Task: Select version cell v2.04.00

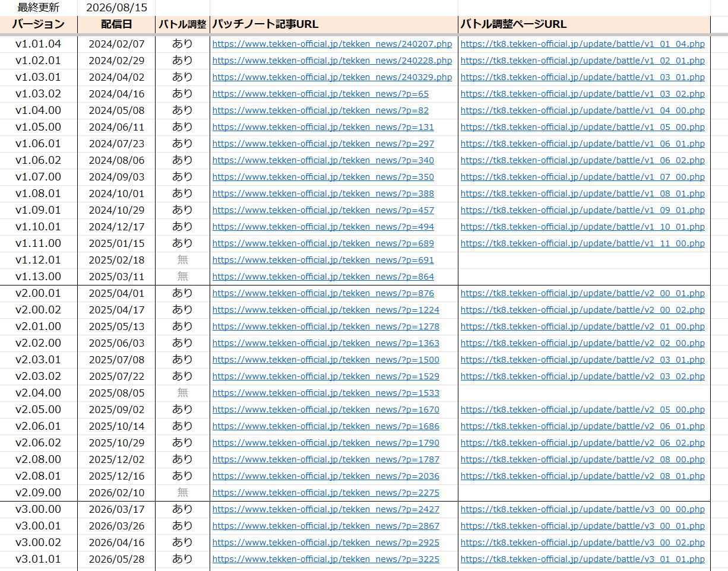Action: point(39,393)
